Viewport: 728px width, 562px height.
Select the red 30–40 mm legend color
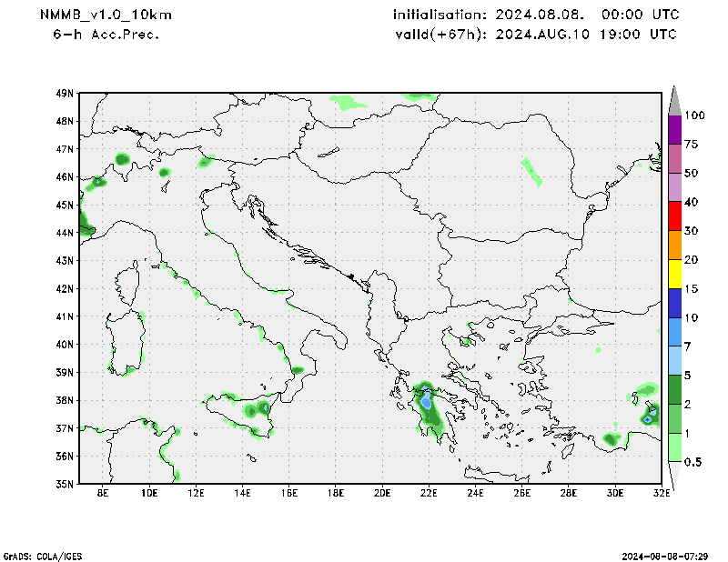click(x=675, y=216)
